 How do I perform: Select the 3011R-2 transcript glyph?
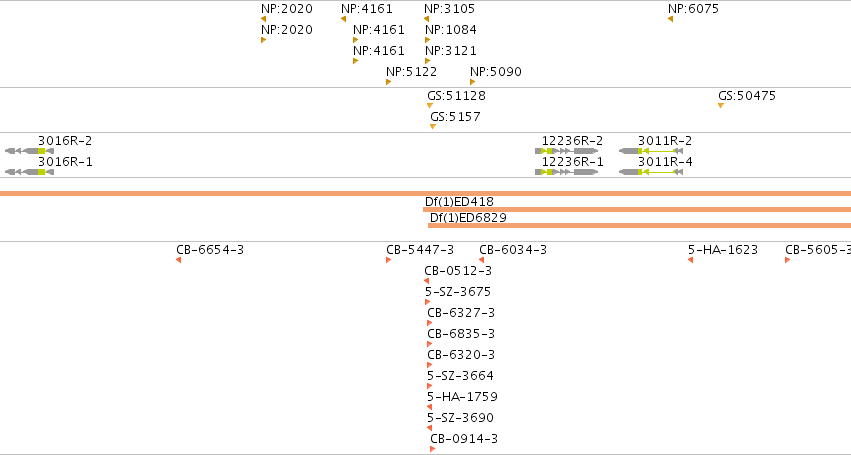651,151
